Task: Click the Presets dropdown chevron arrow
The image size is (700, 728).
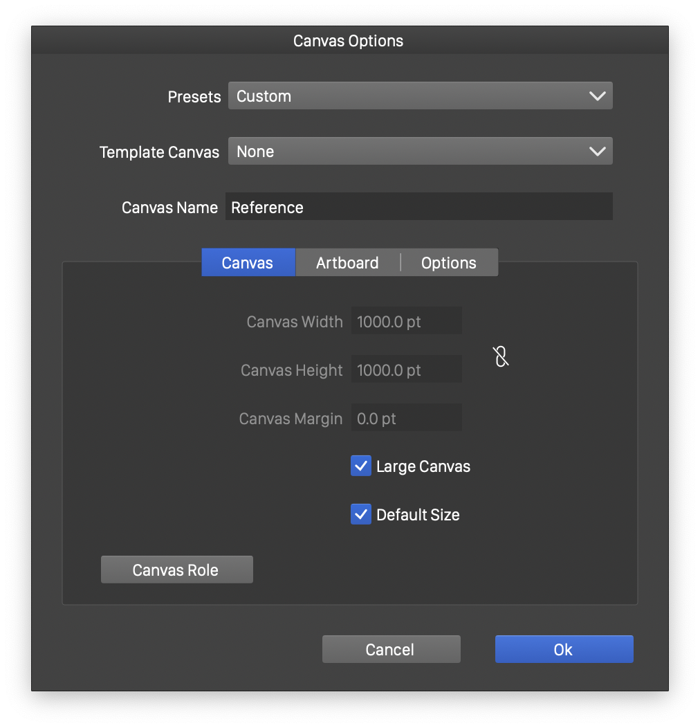Action: 597,96
